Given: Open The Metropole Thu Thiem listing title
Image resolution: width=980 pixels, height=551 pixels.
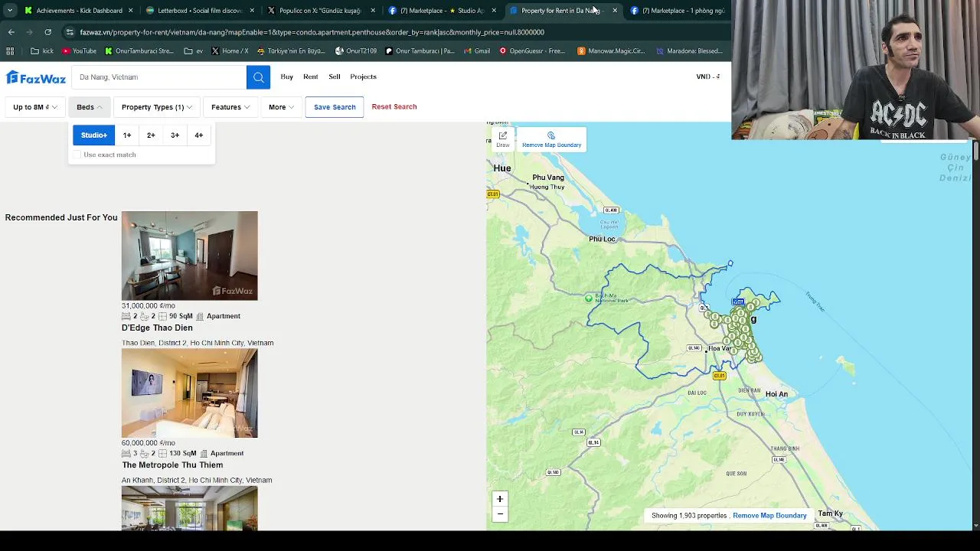Looking at the screenshot, I should [172, 465].
